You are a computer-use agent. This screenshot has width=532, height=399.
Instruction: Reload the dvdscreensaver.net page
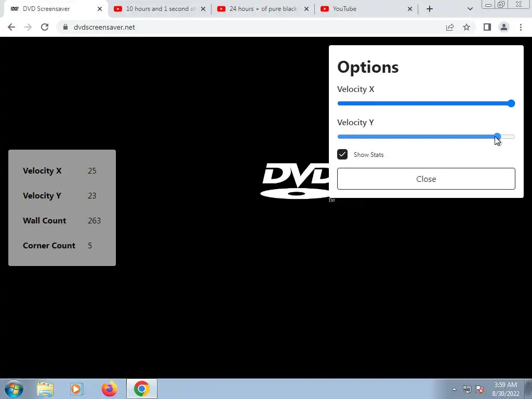pos(45,27)
